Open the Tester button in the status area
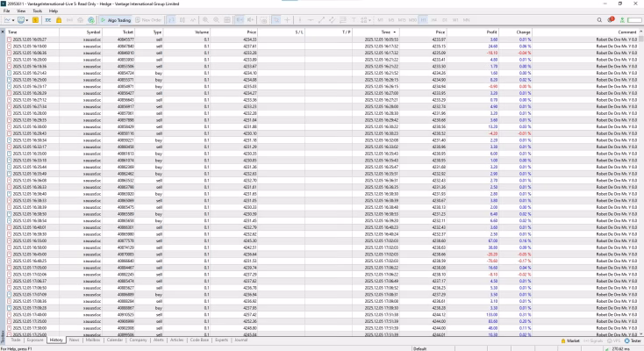The width and height of the screenshot is (644, 351). (x=633, y=340)
